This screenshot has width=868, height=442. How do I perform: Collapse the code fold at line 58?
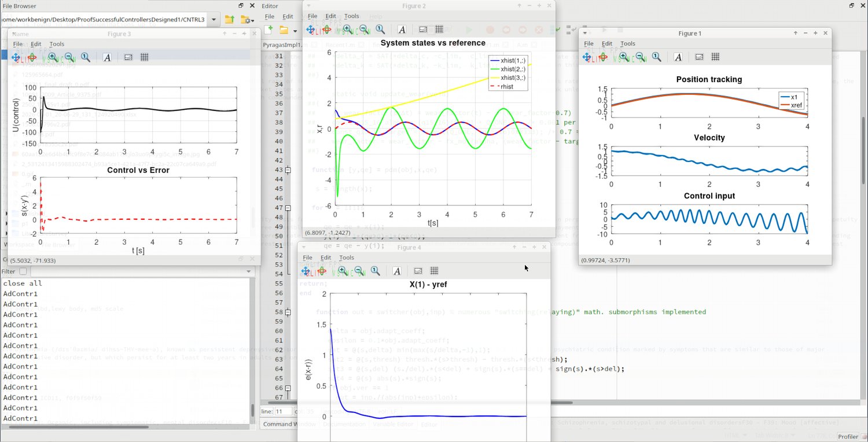(288, 312)
